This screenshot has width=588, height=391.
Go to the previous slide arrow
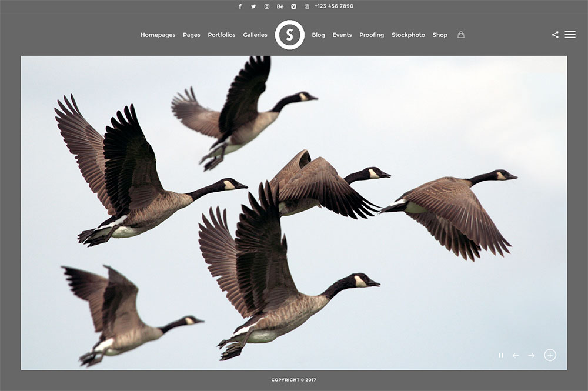(x=516, y=355)
